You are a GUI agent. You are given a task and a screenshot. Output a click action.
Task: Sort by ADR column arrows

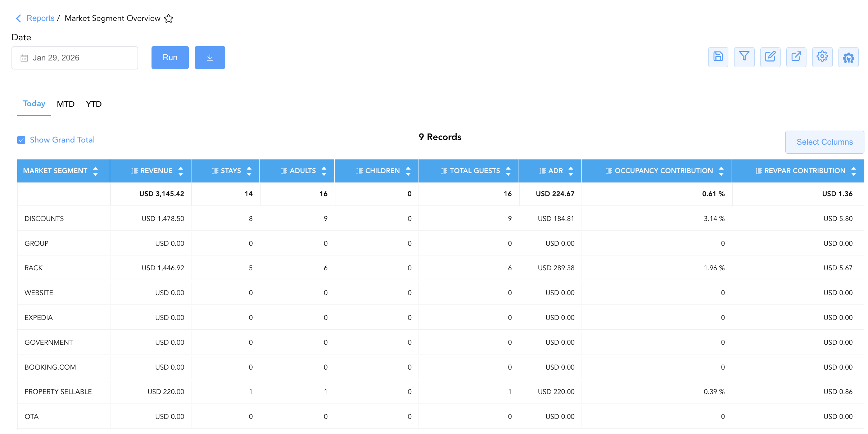[571, 171]
